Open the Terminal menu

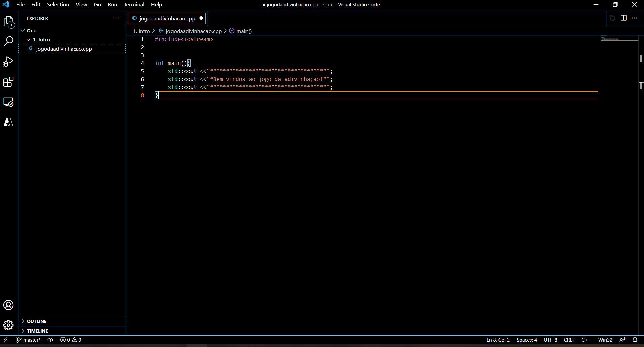tap(134, 4)
